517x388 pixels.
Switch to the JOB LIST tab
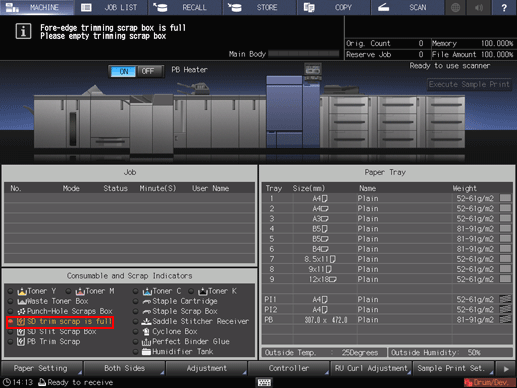point(111,7)
